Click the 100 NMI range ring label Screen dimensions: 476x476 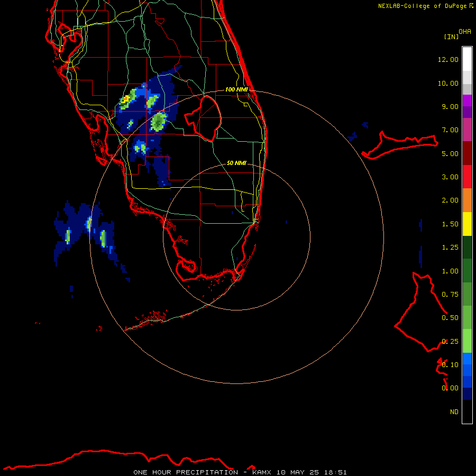pos(236,89)
